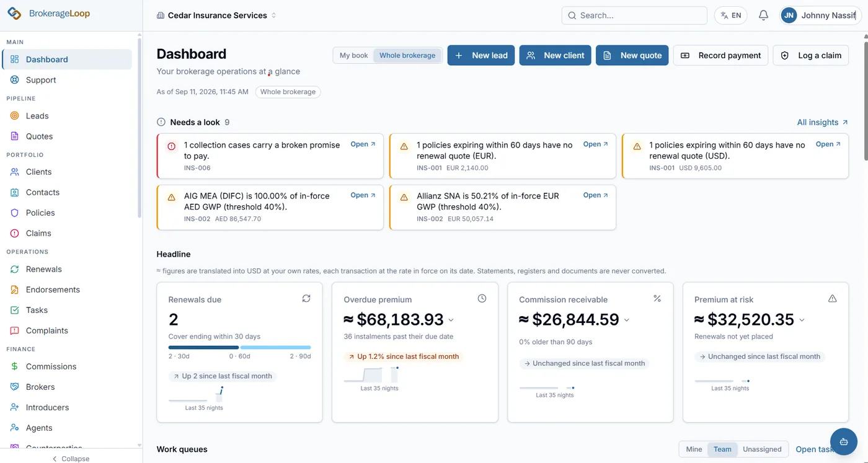The width and height of the screenshot is (868, 463).
Task: Click the Renewals due progress bar
Action: click(239, 348)
